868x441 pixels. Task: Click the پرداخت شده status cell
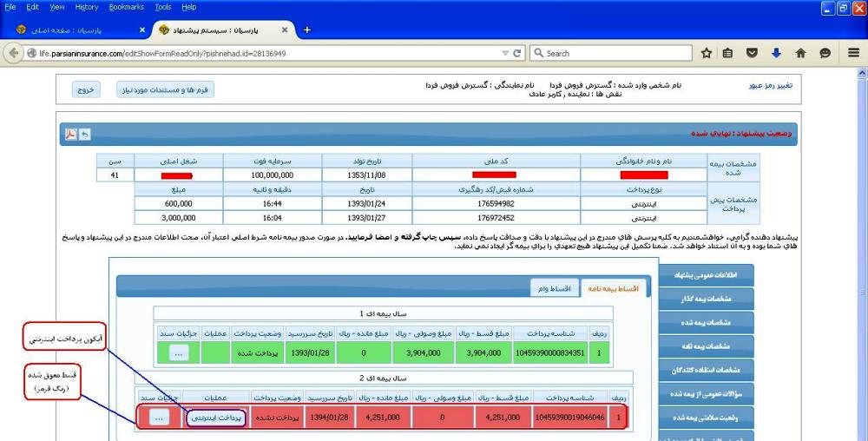coord(258,353)
